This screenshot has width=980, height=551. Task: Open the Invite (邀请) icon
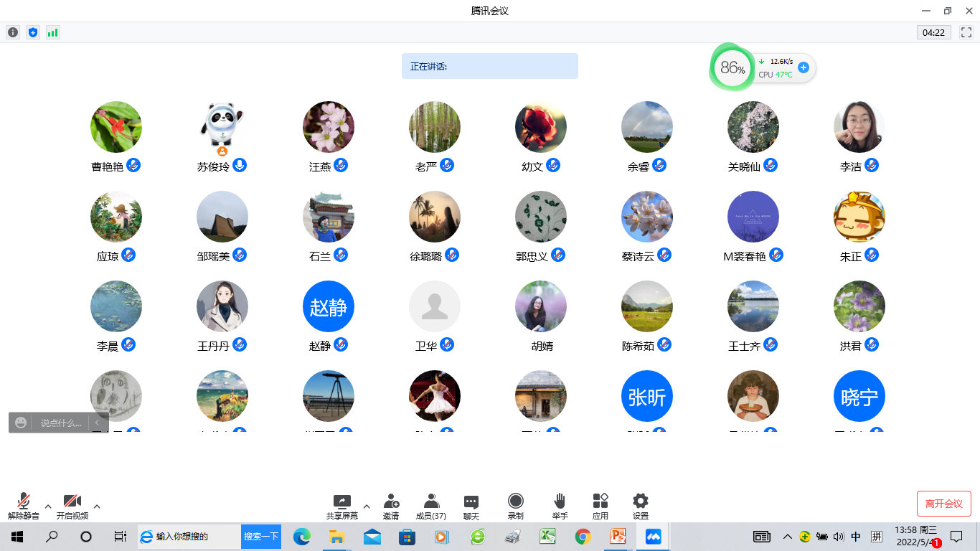391,506
